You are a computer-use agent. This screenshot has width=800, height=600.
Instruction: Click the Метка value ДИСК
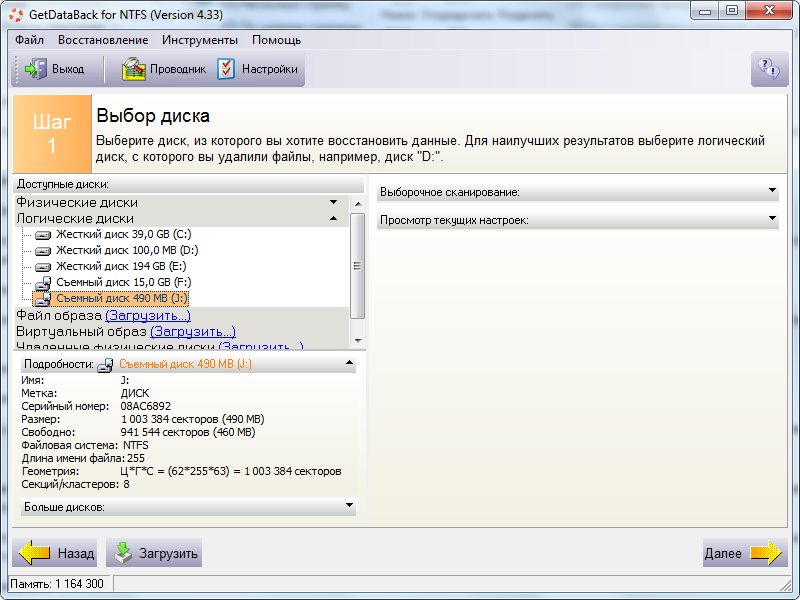point(135,393)
